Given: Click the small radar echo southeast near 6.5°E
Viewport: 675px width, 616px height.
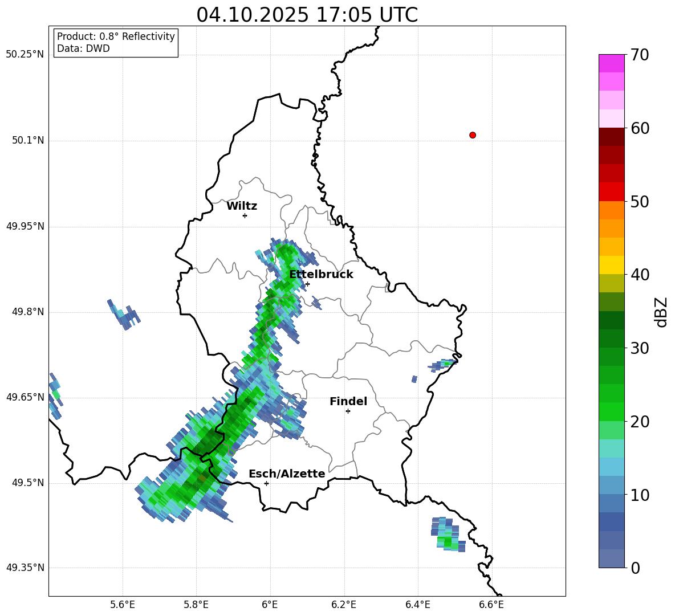Looking at the screenshot, I should click(x=448, y=535).
